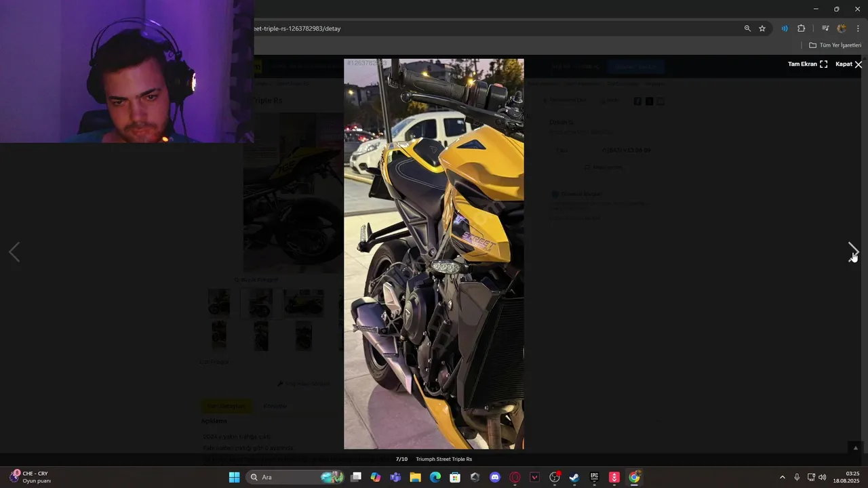
Task: Open the CHE - CRY score widget
Action: [x=31, y=477]
